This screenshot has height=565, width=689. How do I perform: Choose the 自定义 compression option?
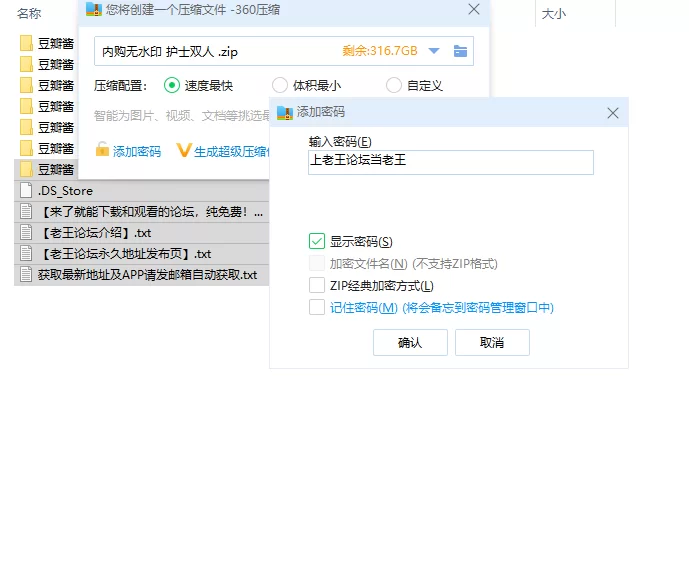(x=394, y=85)
